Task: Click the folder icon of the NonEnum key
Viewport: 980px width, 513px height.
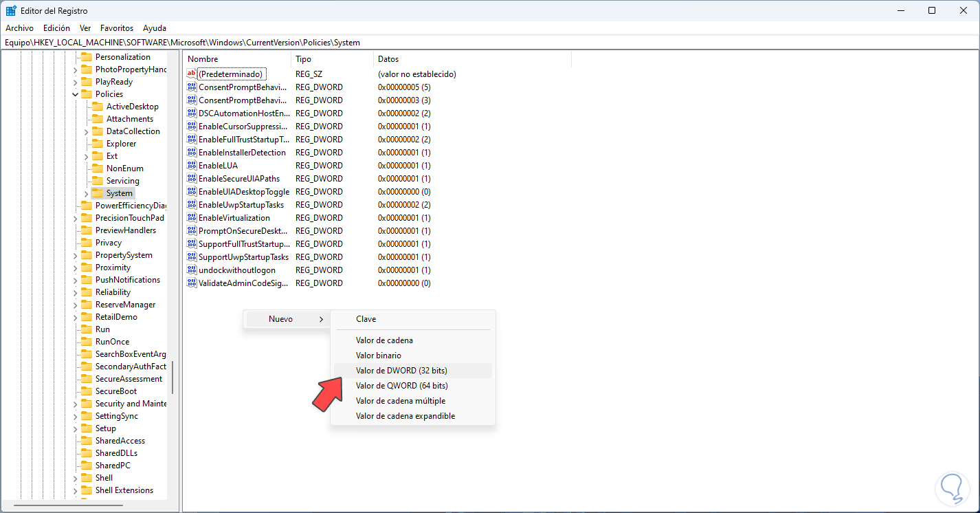Action: pyautogui.click(x=98, y=168)
